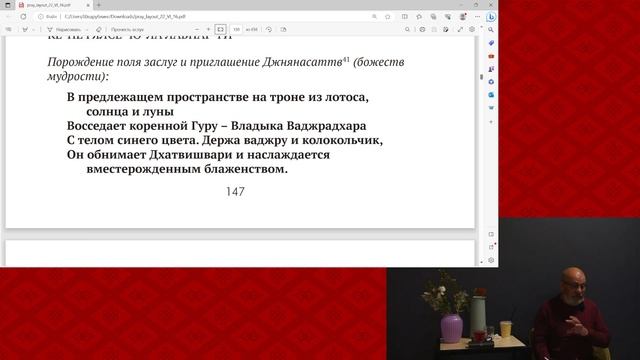
Task: Open sidebar Search icon
Action: pos(491,30)
